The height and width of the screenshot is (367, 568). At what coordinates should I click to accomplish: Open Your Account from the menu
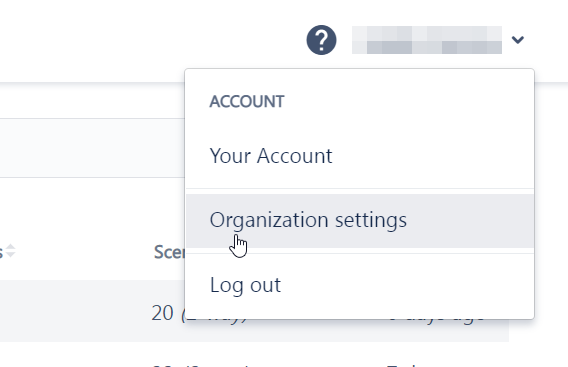click(271, 156)
